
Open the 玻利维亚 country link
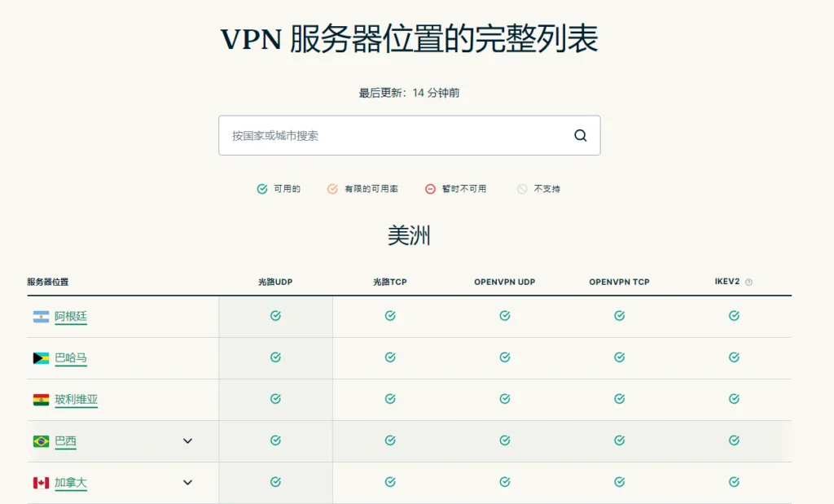point(76,399)
